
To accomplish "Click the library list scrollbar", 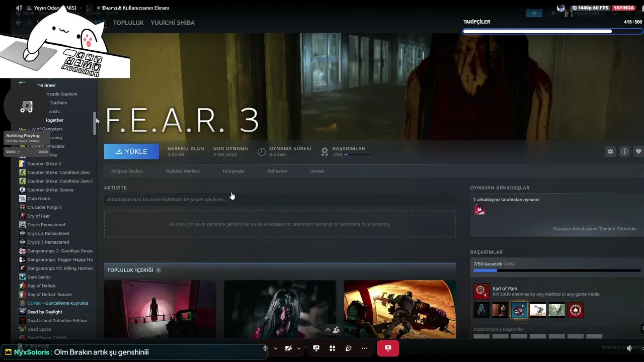I will (x=95, y=123).
